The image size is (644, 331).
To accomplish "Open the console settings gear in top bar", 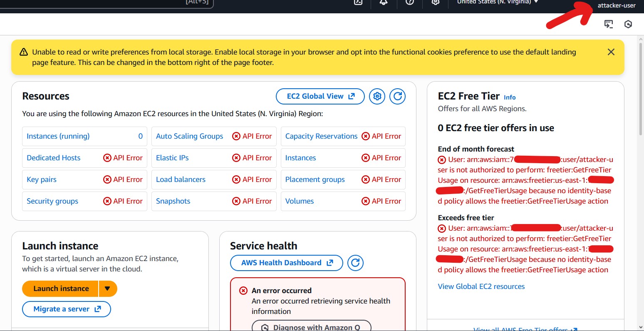I will tap(436, 2).
